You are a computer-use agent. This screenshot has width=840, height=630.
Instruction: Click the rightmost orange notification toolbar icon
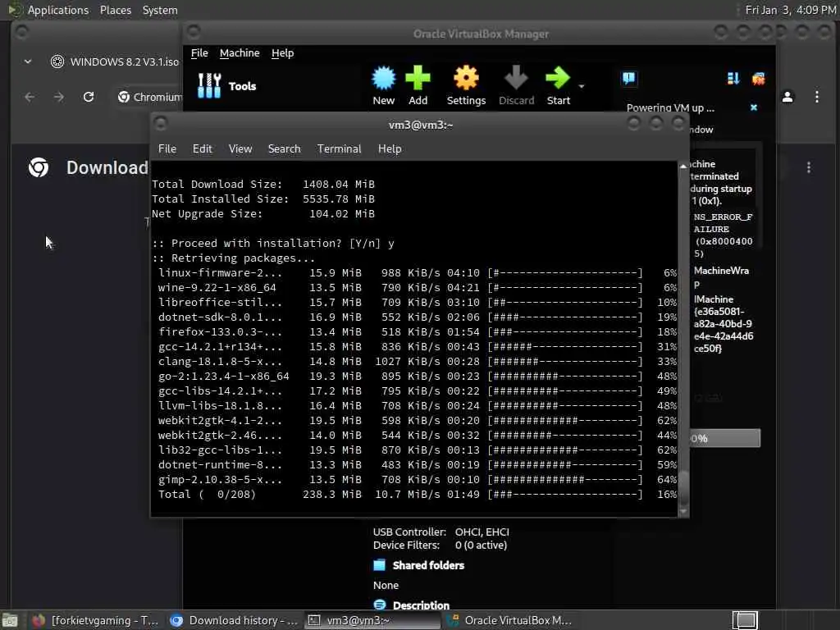(x=759, y=80)
